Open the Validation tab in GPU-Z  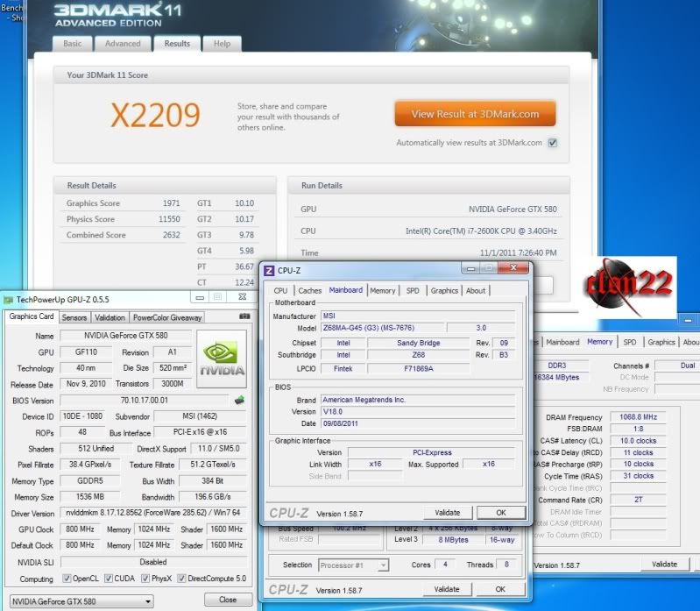110,317
